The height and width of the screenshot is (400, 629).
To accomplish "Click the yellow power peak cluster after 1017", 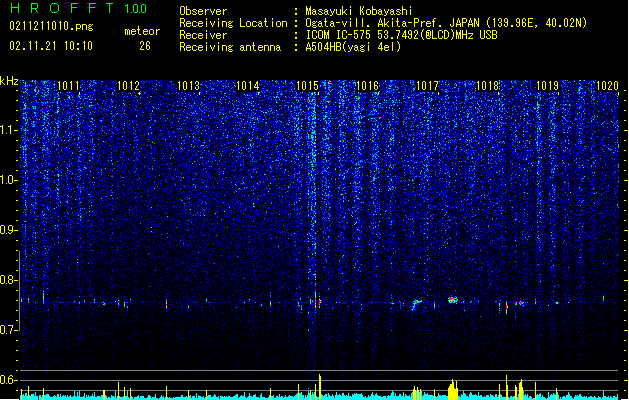I will tap(453, 390).
